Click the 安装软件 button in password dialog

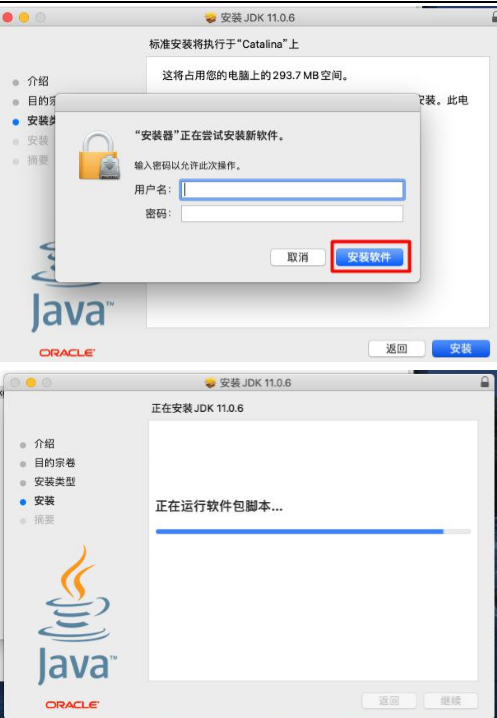tap(369, 257)
